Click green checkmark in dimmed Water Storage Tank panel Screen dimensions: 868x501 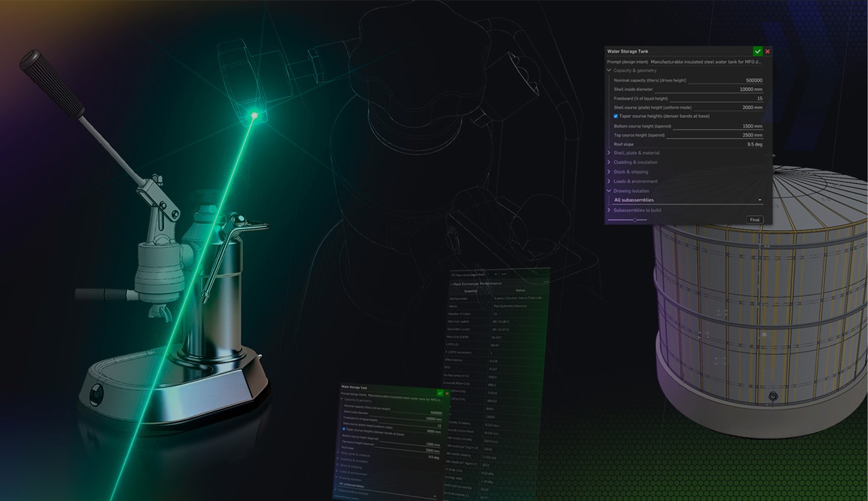pyautogui.click(x=440, y=393)
